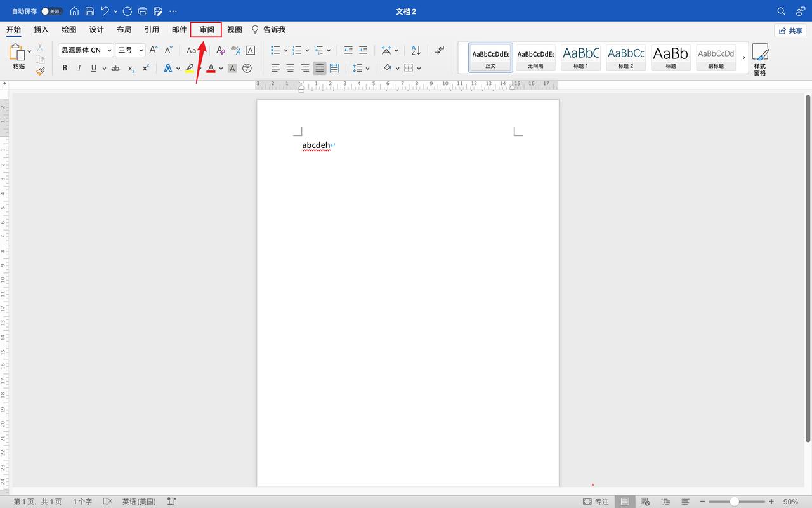The width and height of the screenshot is (812, 508).
Task: Expand the styles gallery chevron
Action: tap(744, 57)
